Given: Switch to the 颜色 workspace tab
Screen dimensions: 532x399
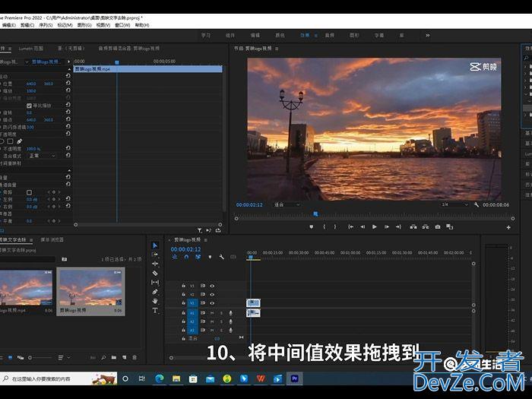Looking at the screenshot, I should coord(280,35).
